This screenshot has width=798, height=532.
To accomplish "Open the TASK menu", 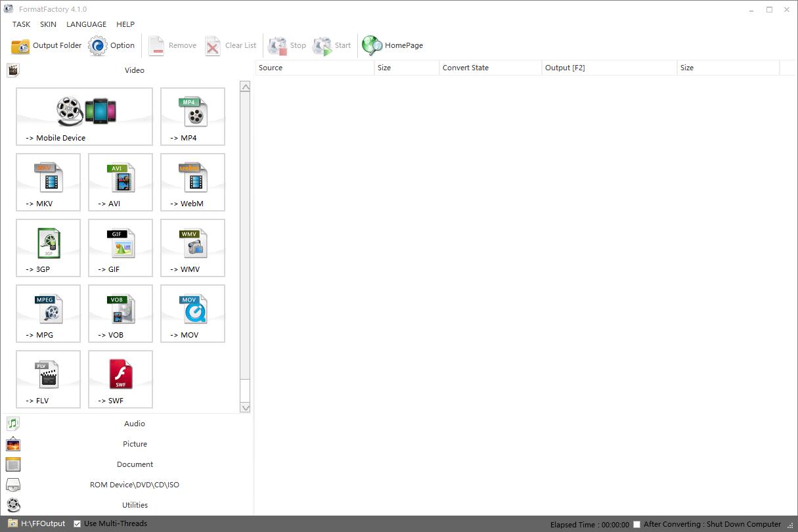I will (x=21, y=24).
